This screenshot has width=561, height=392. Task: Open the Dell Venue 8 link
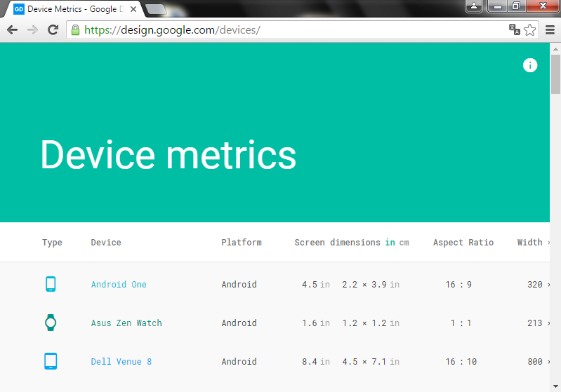[x=121, y=362]
